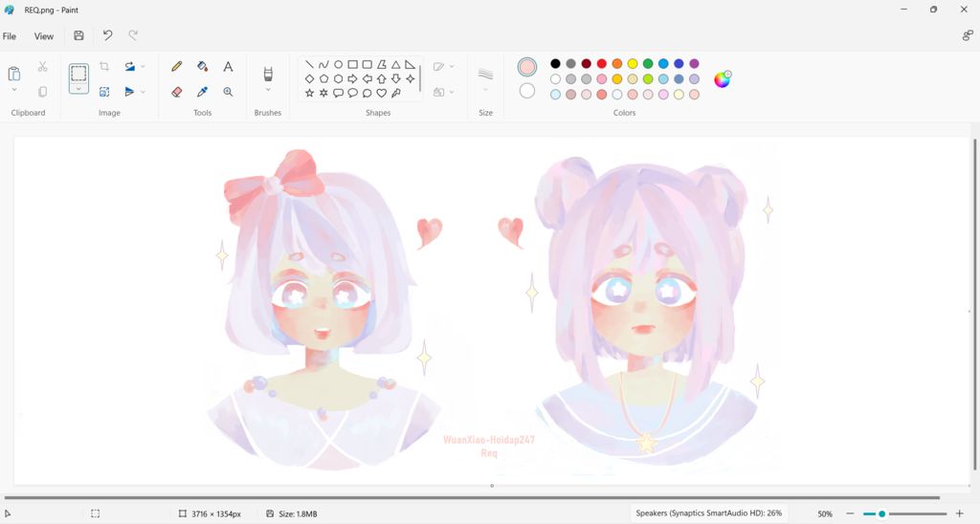Viewport: 980px width, 524px height.
Task: Choose the Oval shape
Action: tap(338, 64)
